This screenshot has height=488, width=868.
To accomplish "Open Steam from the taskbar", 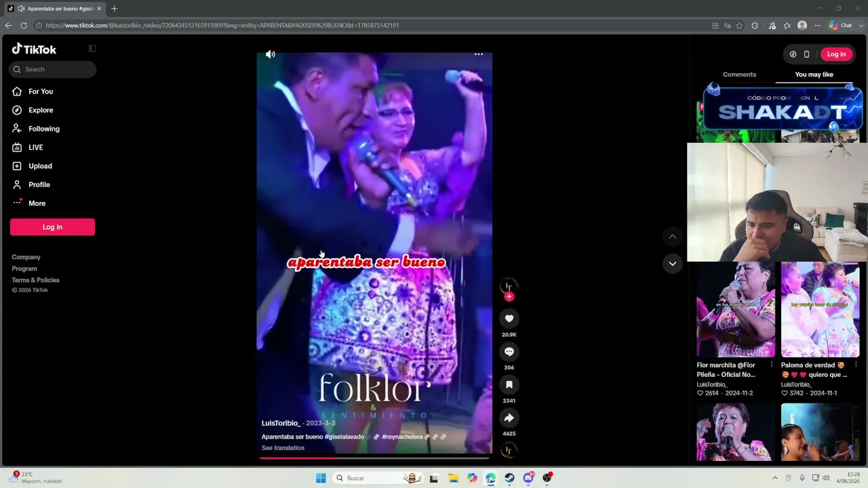I will pyautogui.click(x=509, y=478).
